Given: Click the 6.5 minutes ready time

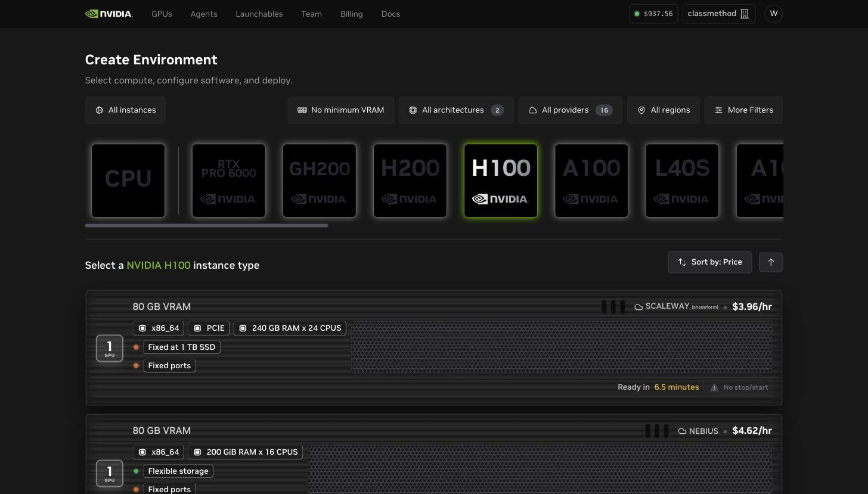Looking at the screenshot, I should pyautogui.click(x=677, y=387).
